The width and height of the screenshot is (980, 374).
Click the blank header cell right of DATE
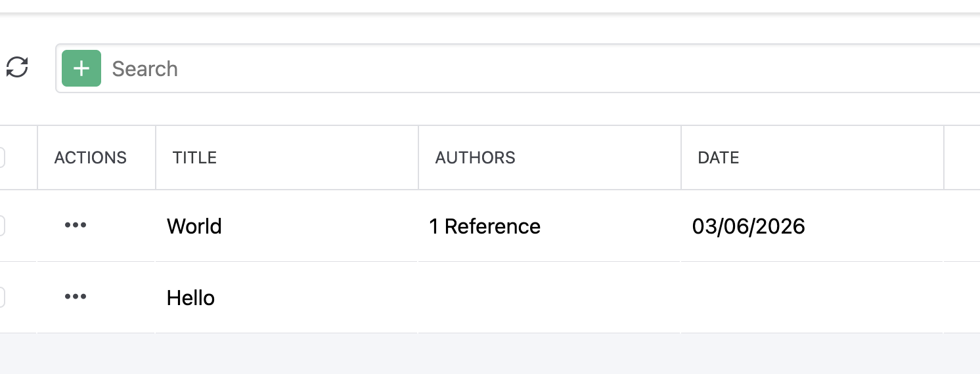click(x=962, y=157)
